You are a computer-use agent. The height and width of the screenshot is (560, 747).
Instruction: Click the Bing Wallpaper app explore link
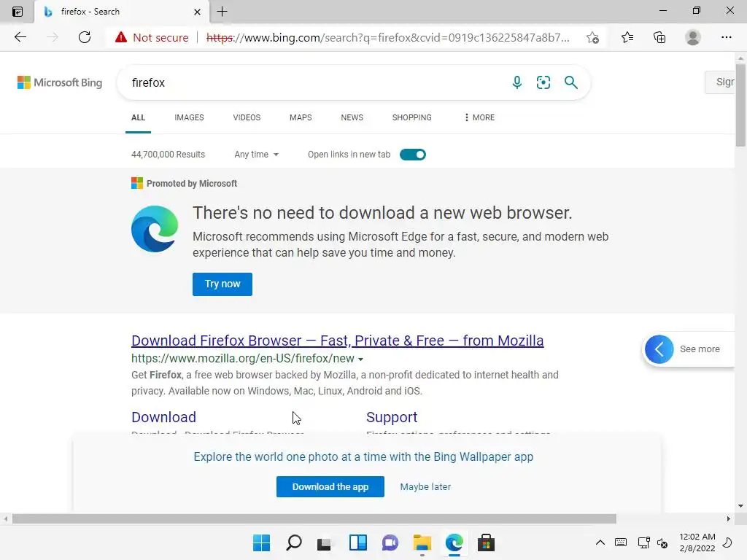coord(363,456)
